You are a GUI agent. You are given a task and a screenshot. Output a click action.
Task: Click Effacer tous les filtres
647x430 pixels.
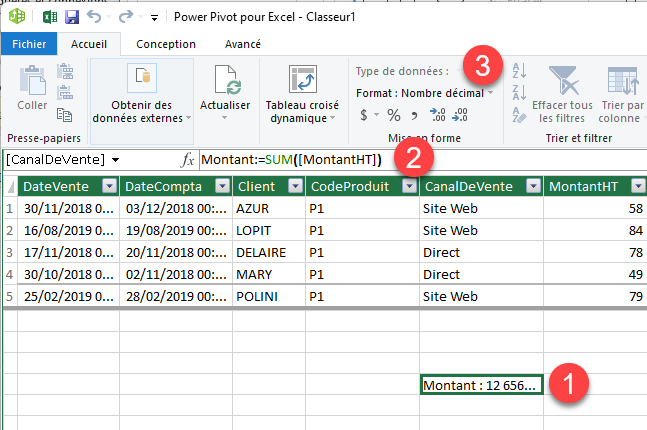[562, 95]
